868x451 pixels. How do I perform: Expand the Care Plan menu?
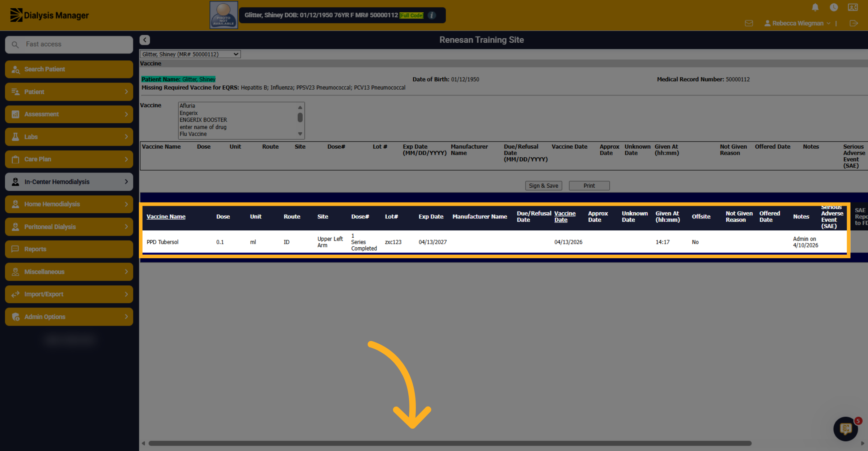[69, 159]
